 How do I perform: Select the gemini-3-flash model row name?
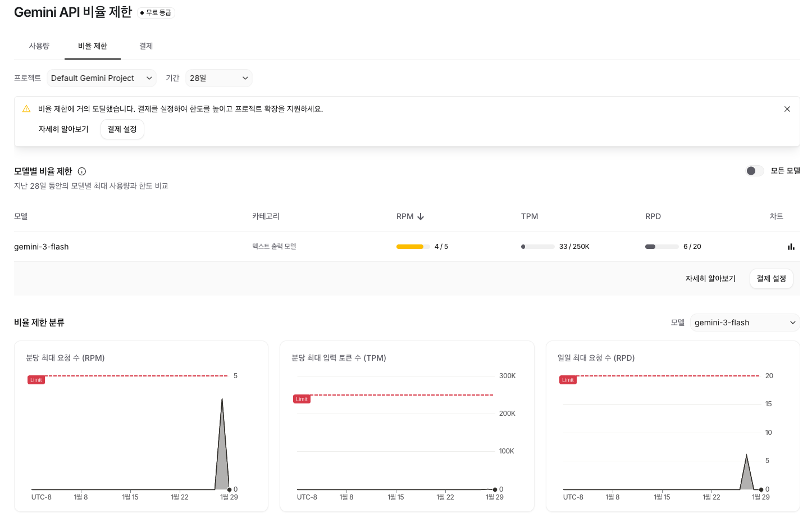tap(42, 247)
